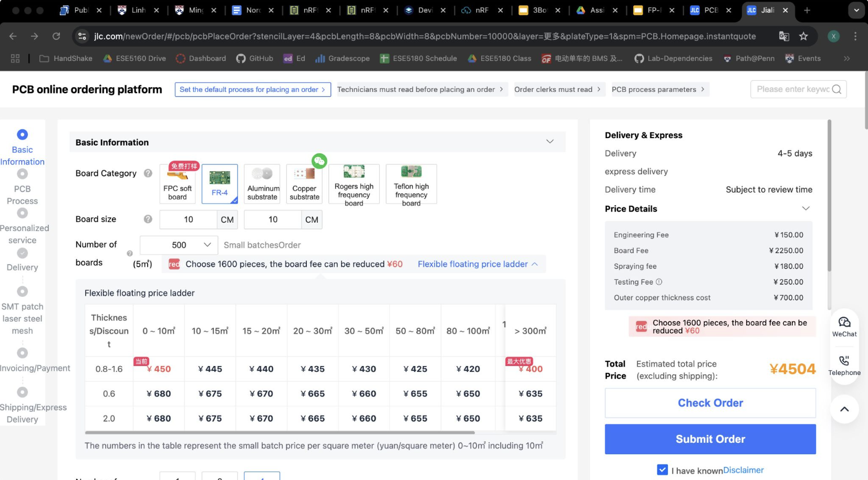868x480 pixels.
Task: Open the GitHub bookmark
Action: click(255, 58)
